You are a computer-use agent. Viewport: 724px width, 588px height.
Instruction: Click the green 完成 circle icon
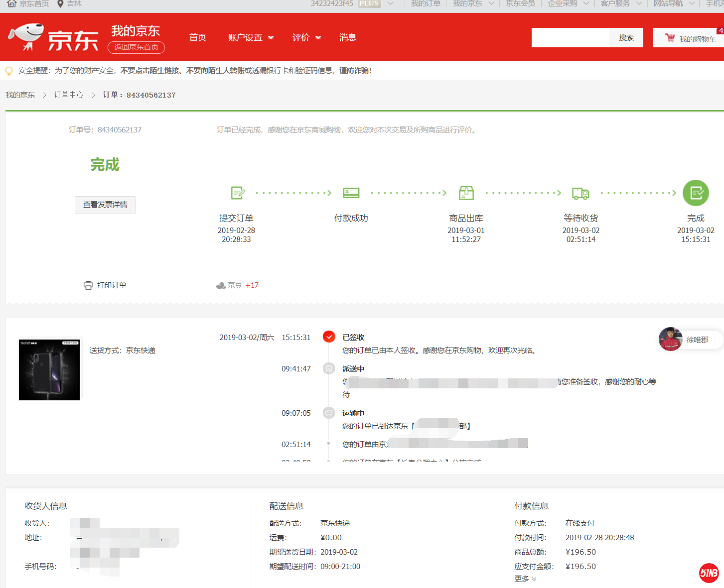(696, 193)
